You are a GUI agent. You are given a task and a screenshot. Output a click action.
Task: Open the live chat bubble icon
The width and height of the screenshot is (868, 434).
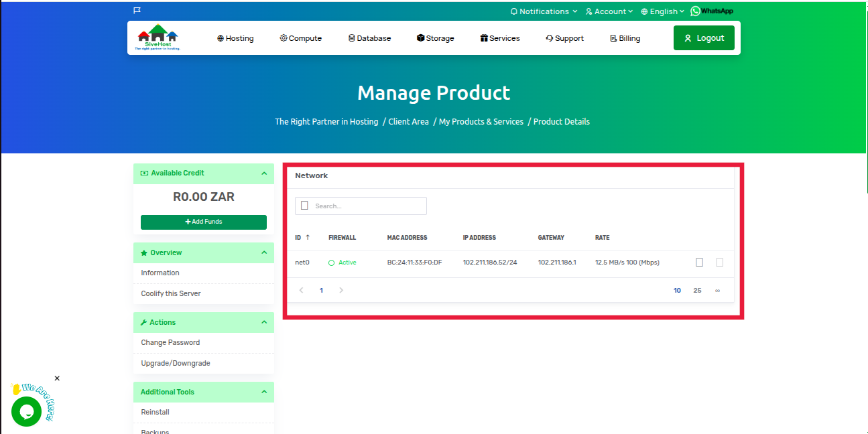(x=27, y=412)
